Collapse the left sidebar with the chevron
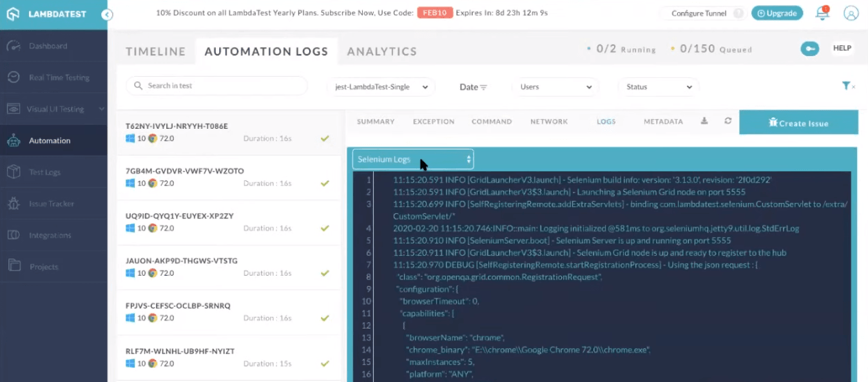The height and width of the screenshot is (382, 868). pos(108,14)
